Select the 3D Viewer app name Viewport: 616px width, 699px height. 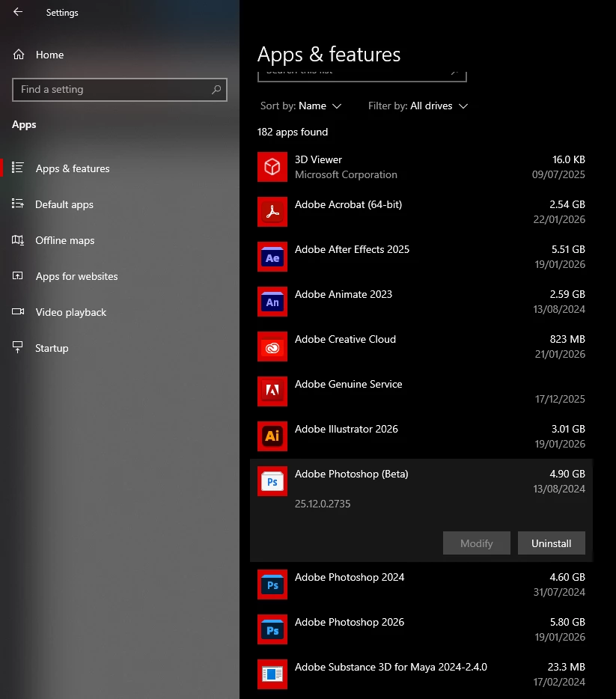pos(318,159)
